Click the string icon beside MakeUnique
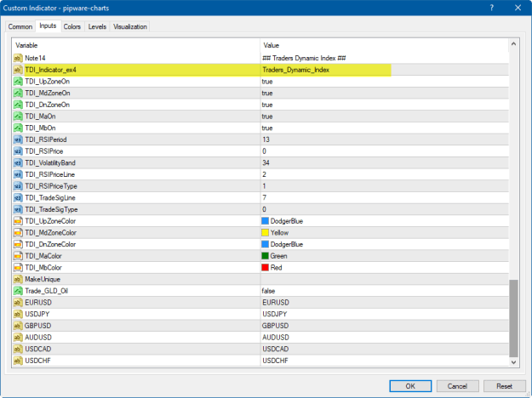The width and height of the screenshot is (532, 398). [18, 279]
